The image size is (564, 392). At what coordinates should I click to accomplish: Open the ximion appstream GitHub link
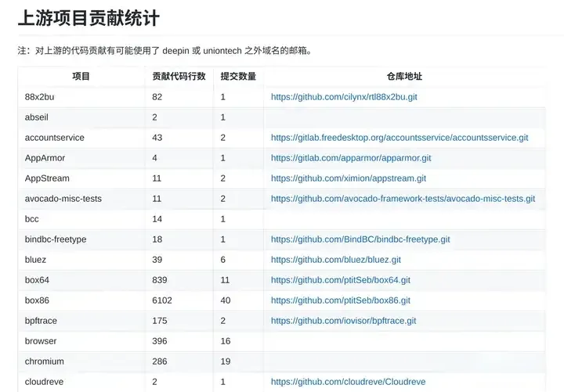click(x=348, y=178)
